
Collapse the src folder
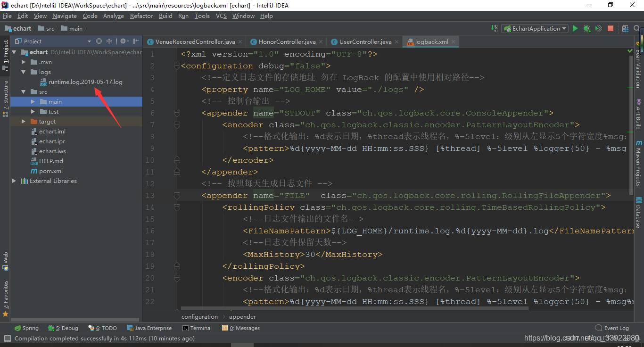[24, 92]
